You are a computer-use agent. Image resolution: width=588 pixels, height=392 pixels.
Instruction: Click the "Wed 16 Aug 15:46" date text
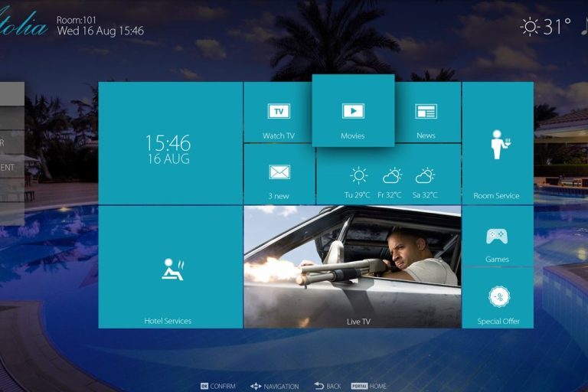(100, 31)
